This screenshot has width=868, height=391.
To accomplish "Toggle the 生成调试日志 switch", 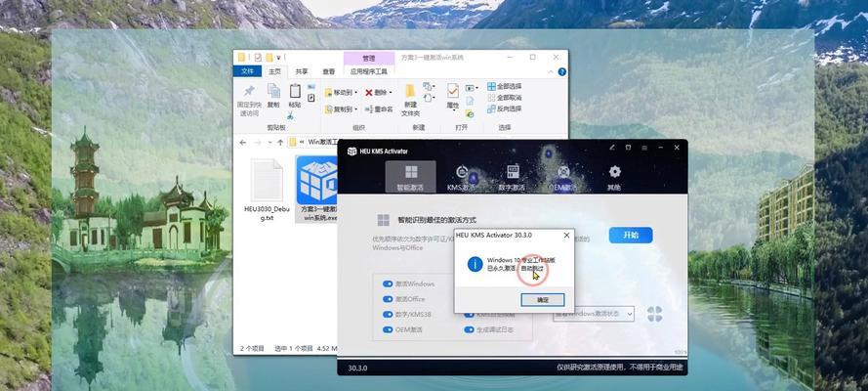I will [469, 329].
